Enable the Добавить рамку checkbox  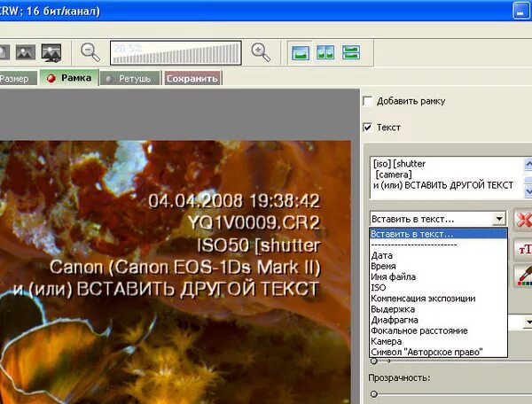[368, 101]
